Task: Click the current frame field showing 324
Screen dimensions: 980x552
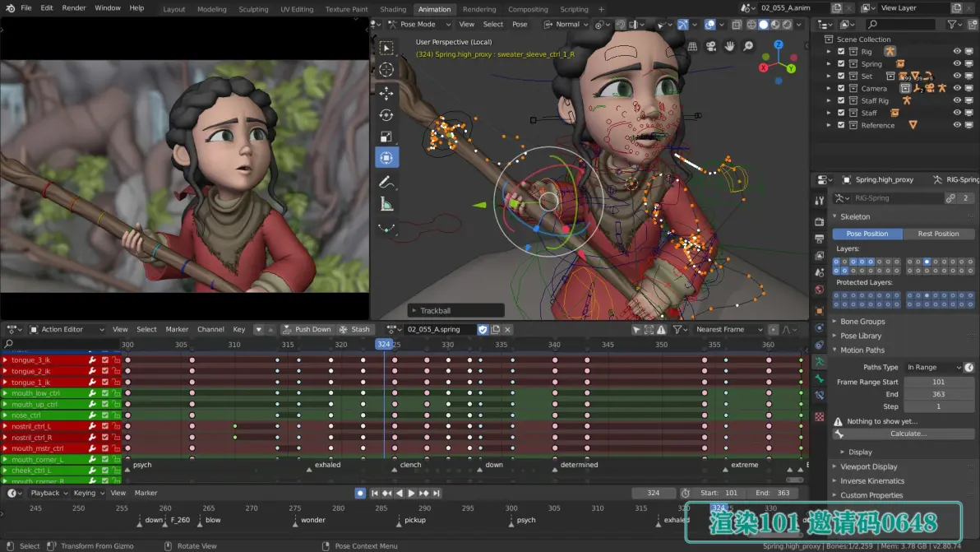Action: click(x=653, y=494)
